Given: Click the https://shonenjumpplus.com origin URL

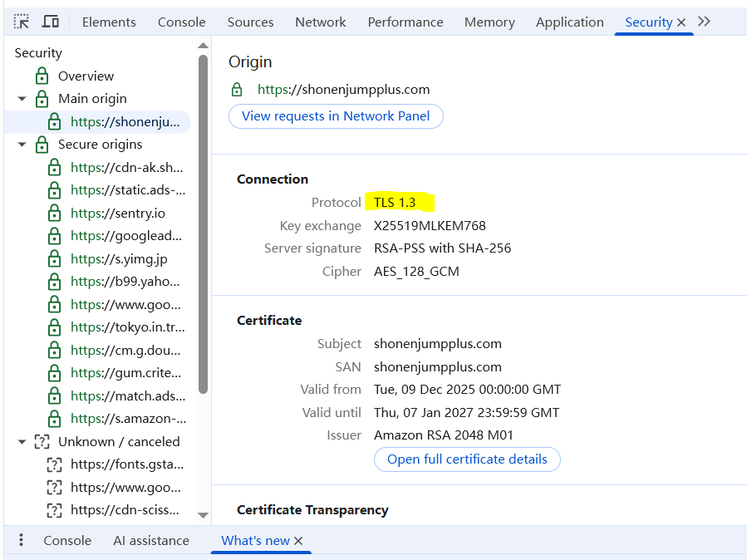Looking at the screenshot, I should [343, 90].
